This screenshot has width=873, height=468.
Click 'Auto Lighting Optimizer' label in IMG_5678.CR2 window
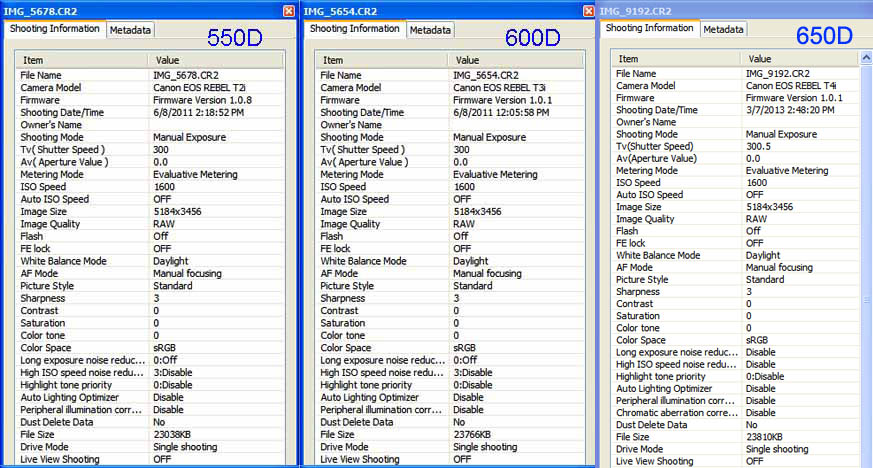click(70, 397)
